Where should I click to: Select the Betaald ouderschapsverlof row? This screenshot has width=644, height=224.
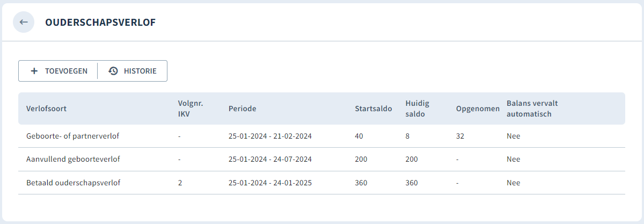click(x=321, y=183)
